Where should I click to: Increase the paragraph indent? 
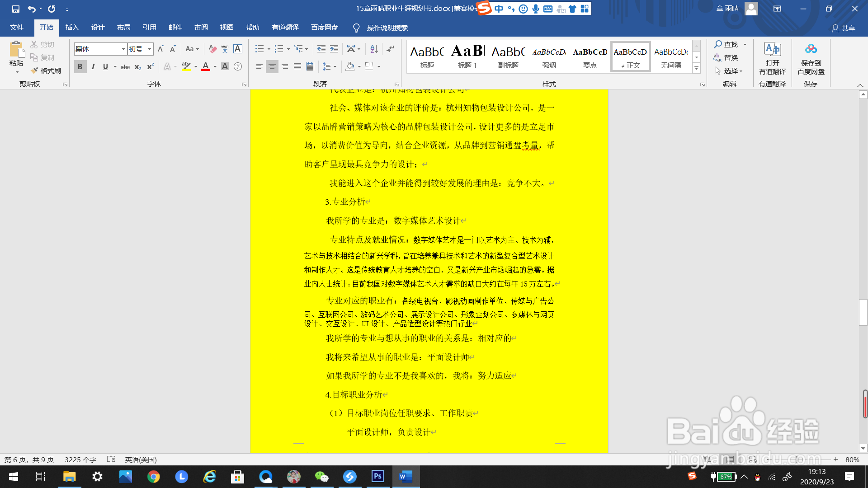click(x=334, y=49)
